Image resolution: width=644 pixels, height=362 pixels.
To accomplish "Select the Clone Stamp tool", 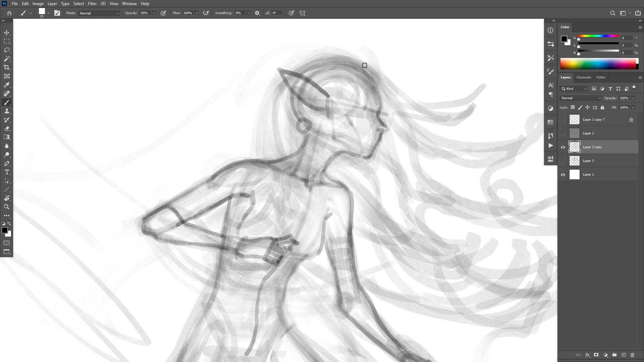I will point(7,111).
